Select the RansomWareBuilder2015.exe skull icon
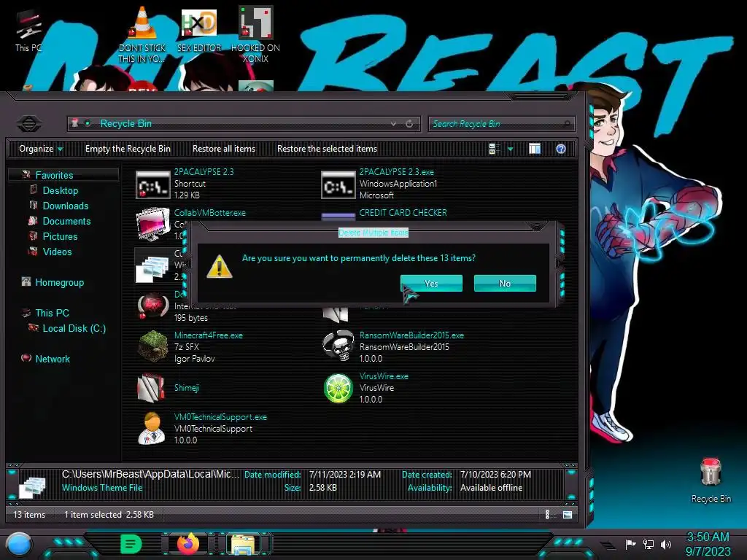This screenshot has height=560, width=747. tap(338, 346)
